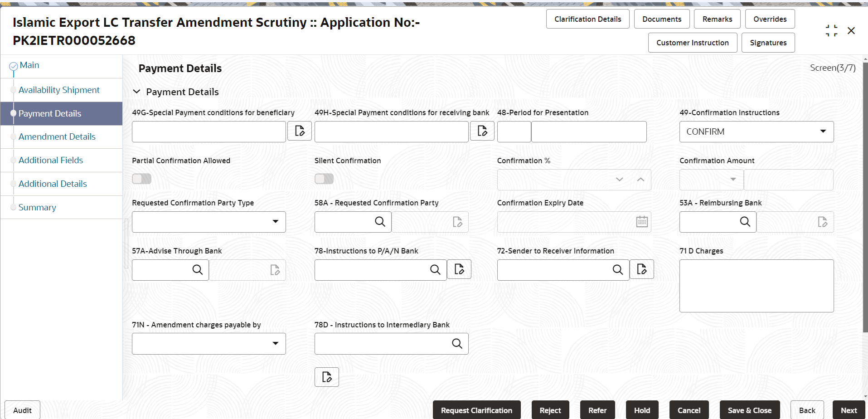Toggle Silent Confirmation on
Screen dimensions: 868x419
click(324, 179)
